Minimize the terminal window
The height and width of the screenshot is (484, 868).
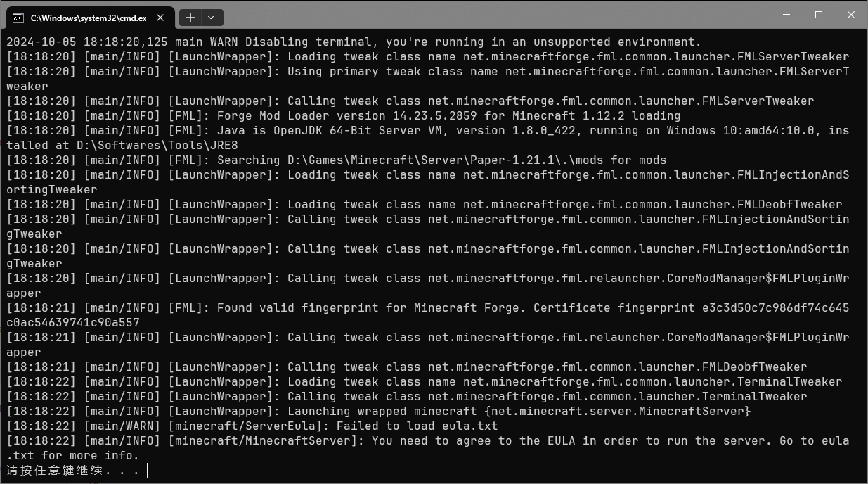(786, 15)
